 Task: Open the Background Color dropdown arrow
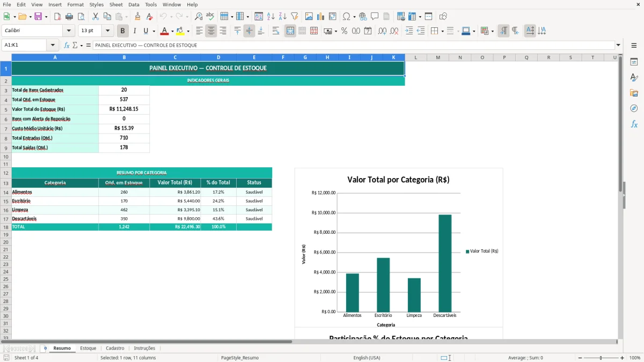click(x=188, y=31)
